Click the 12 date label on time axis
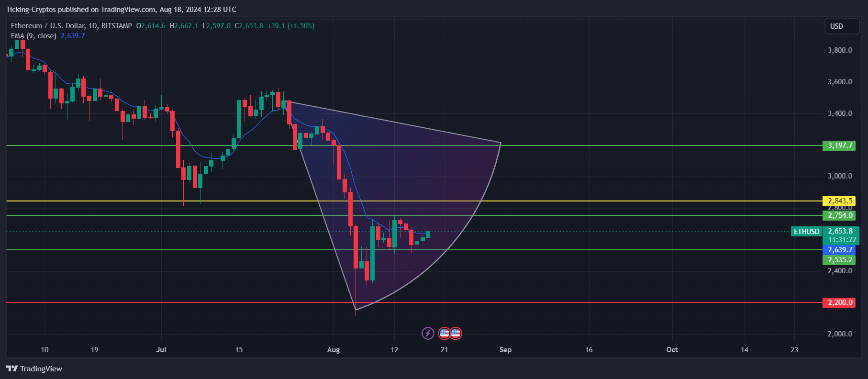 pyautogui.click(x=394, y=350)
